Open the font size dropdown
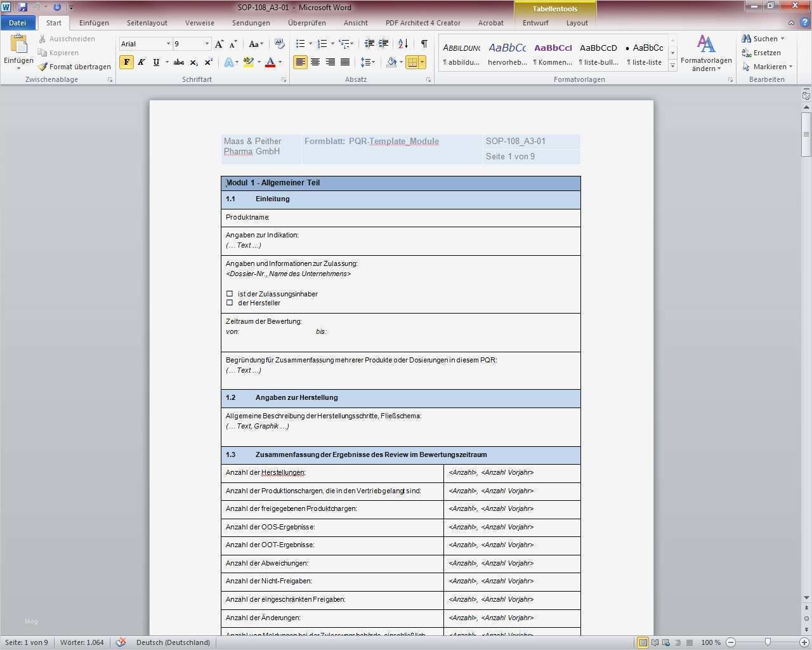Screen dimensions: 812x650 click(208, 43)
